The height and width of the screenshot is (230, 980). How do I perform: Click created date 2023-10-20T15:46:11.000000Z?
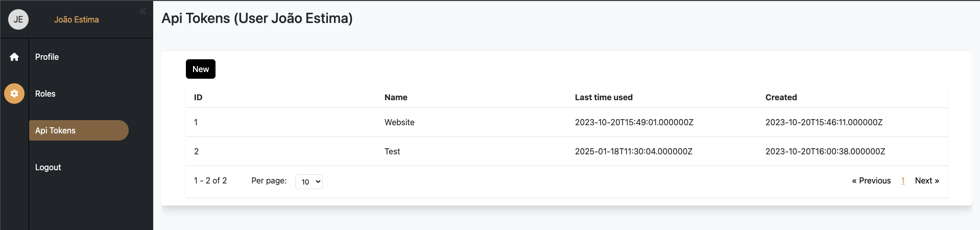pos(824,122)
